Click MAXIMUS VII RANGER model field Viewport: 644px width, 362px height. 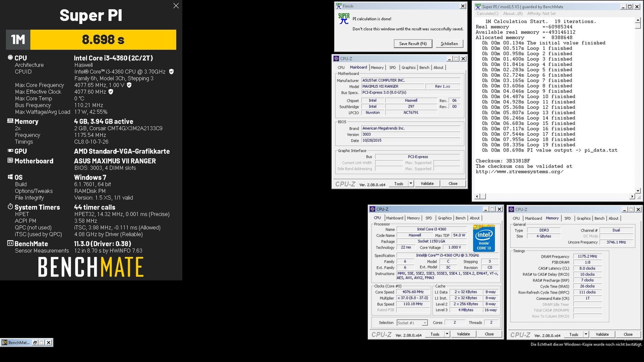[393, 86]
